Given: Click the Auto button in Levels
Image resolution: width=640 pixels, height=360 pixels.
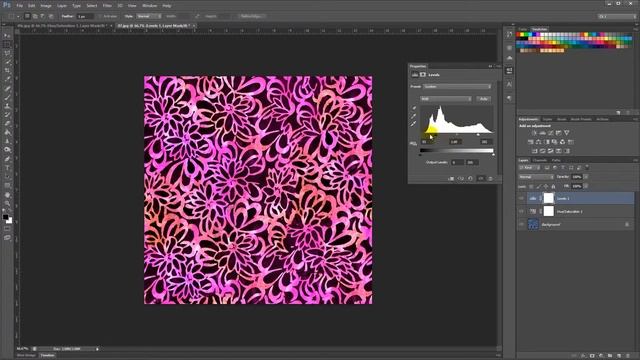Looking at the screenshot, I should click(484, 99).
